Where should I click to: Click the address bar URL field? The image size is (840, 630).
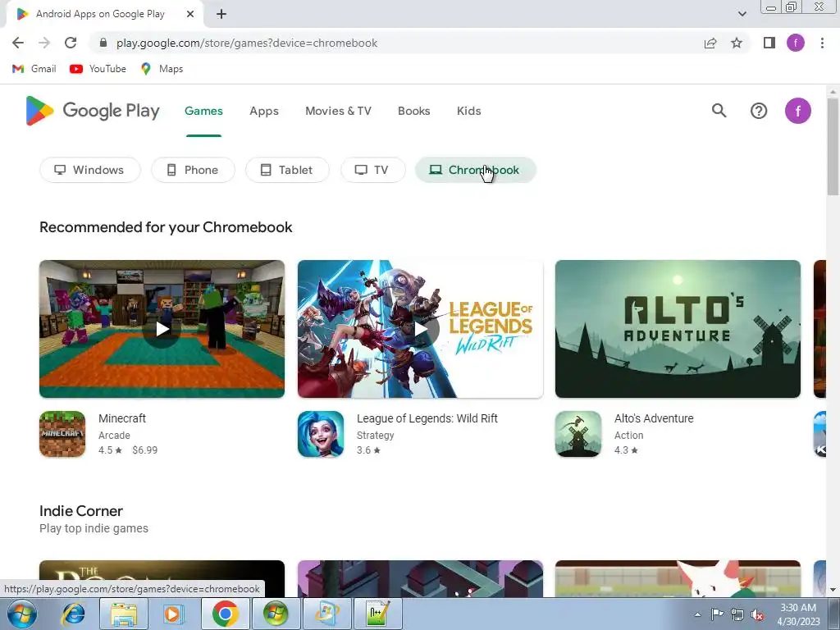tap(396, 43)
